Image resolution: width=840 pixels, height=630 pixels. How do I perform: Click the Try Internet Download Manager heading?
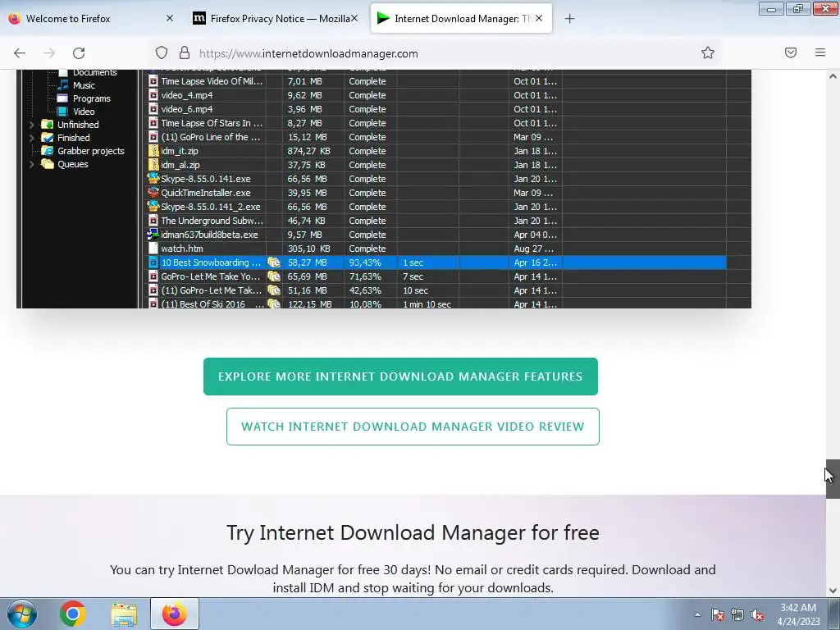(413, 532)
